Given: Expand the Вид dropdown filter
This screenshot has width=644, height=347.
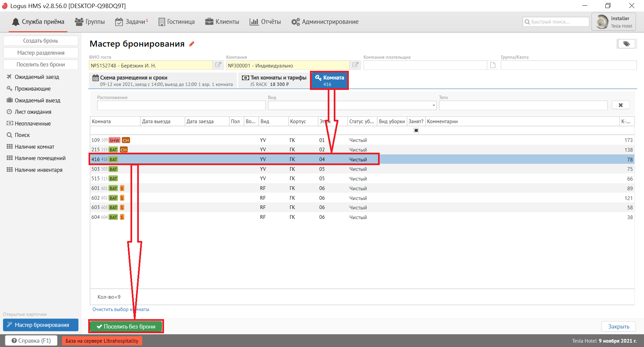Looking at the screenshot, I should 433,105.
